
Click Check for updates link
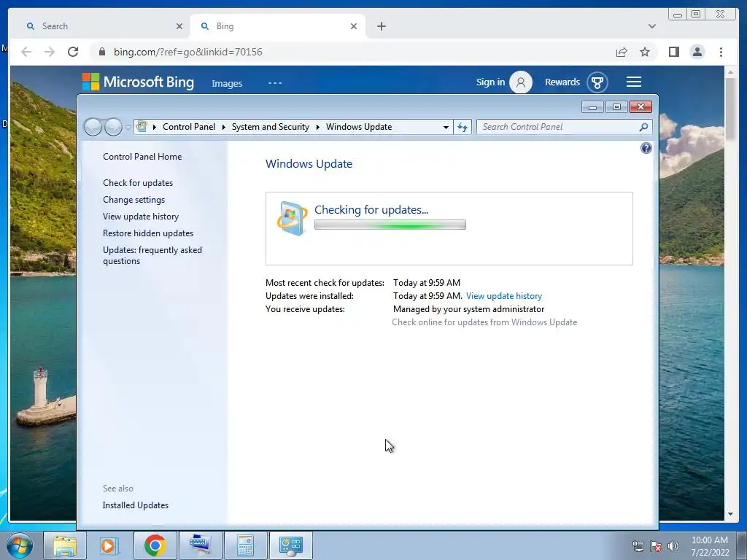138,183
